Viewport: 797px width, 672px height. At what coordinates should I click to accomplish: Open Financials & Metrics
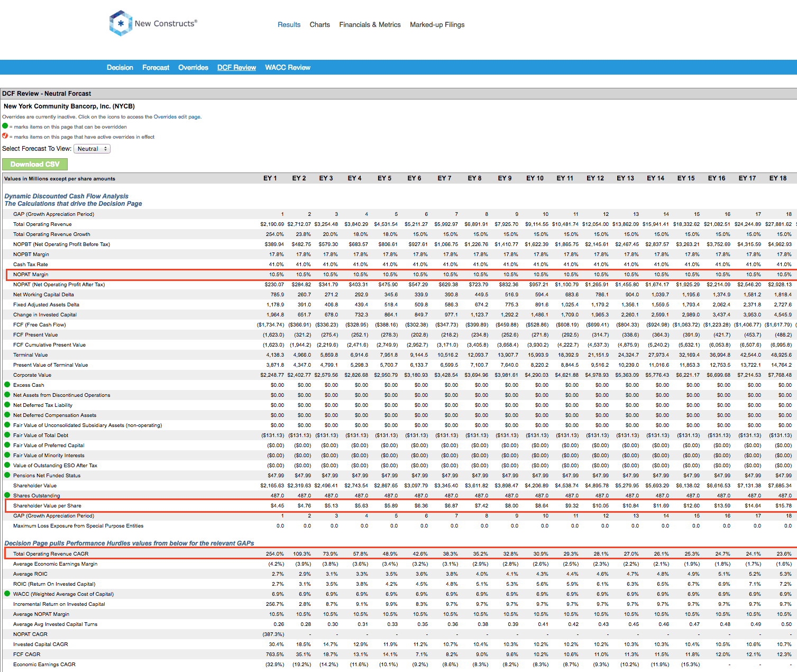(370, 24)
